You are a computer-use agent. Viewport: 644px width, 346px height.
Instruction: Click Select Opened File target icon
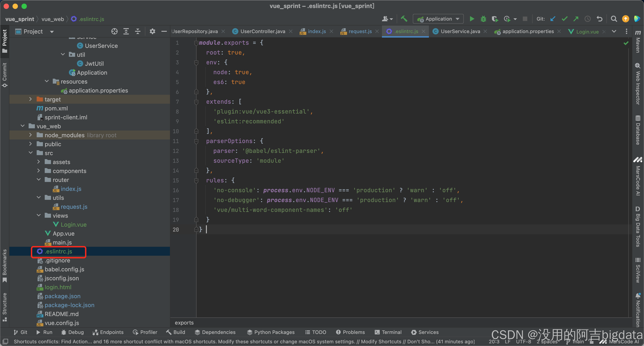[114, 32]
